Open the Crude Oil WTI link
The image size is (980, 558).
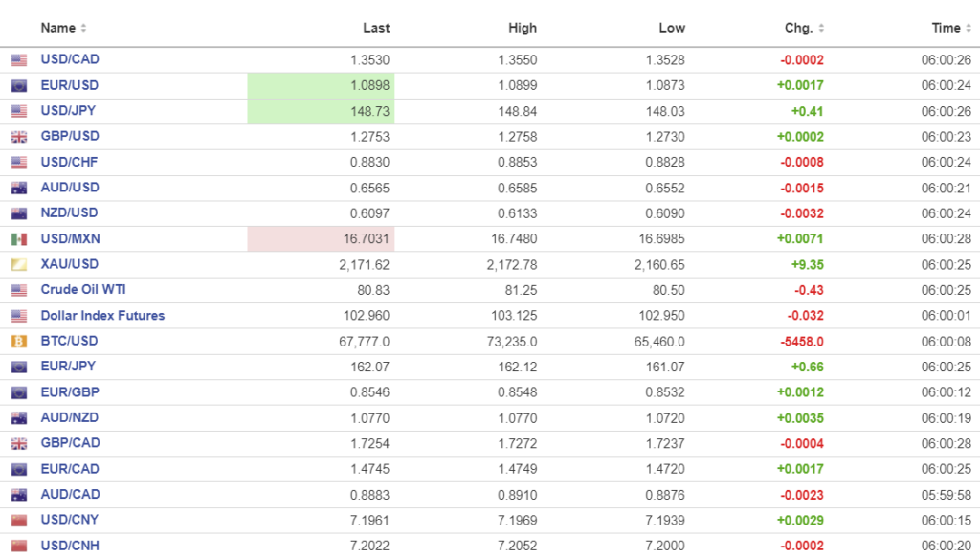[83, 289]
